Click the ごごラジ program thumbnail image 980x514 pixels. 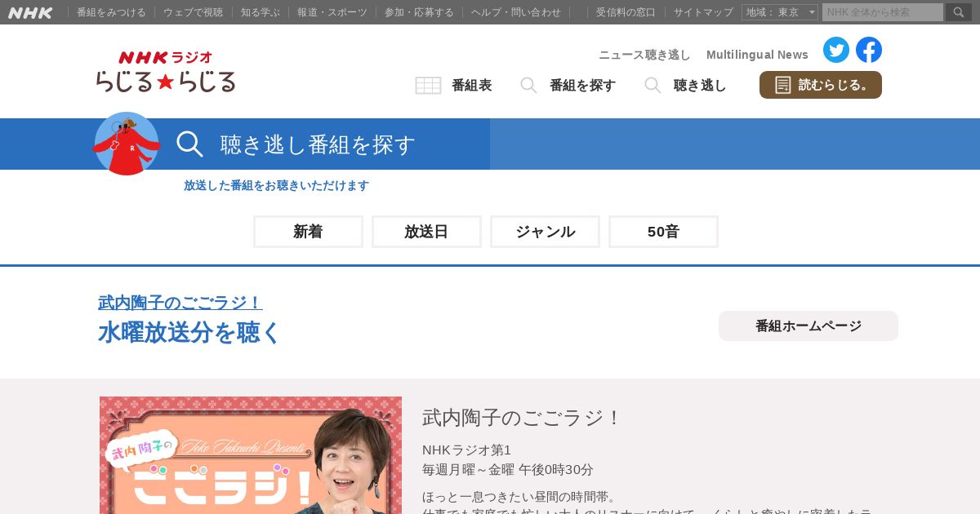click(251, 455)
